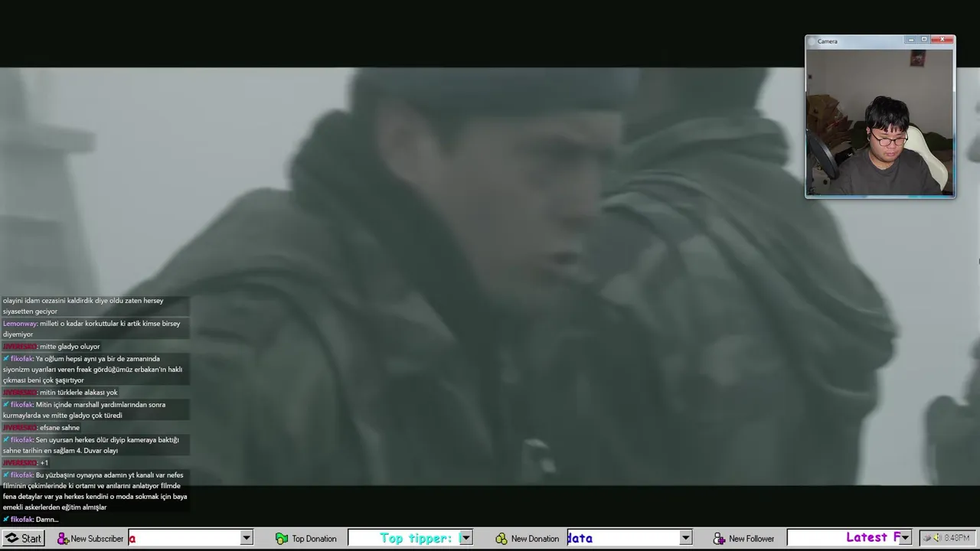Open the New Donation dropdown arrow

tap(685, 538)
